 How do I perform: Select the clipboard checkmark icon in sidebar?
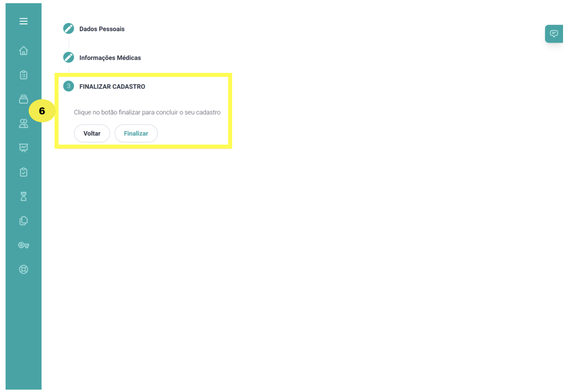pos(23,172)
